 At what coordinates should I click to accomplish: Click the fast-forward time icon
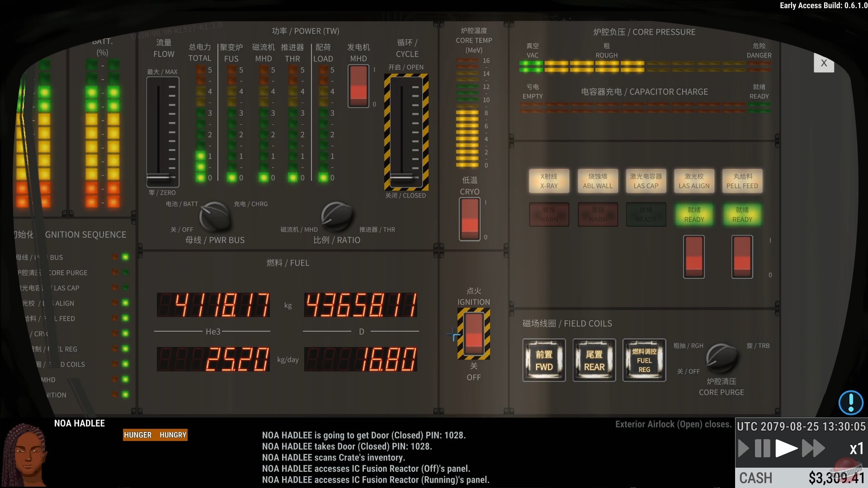[x=813, y=449]
